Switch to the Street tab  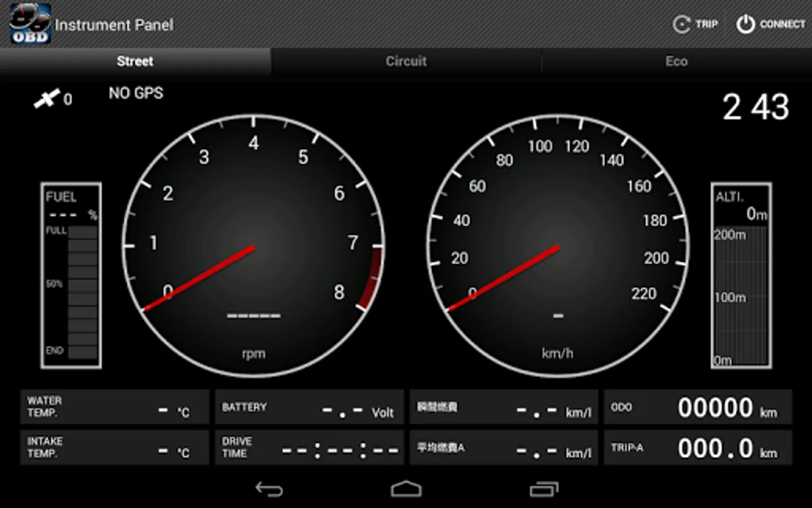[135, 61]
